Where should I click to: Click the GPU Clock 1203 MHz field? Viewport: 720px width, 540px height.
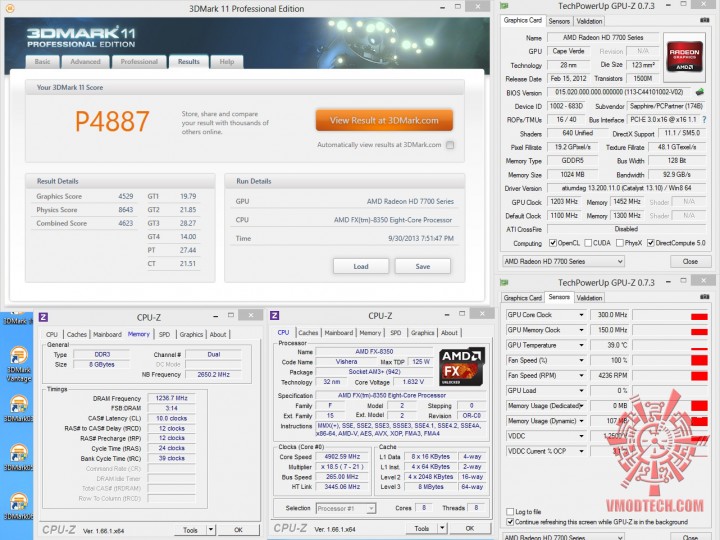[x=564, y=202]
